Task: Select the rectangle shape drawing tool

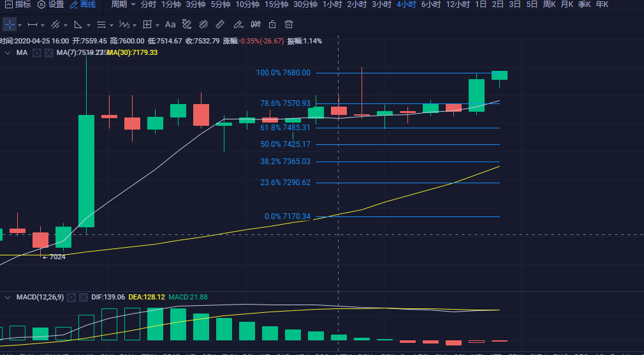Action: (147, 25)
